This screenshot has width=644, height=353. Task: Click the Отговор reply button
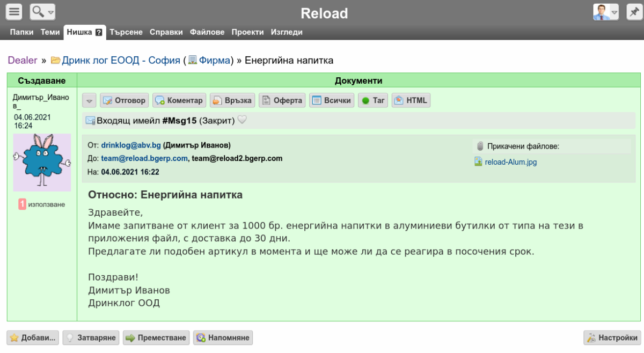[x=125, y=100]
